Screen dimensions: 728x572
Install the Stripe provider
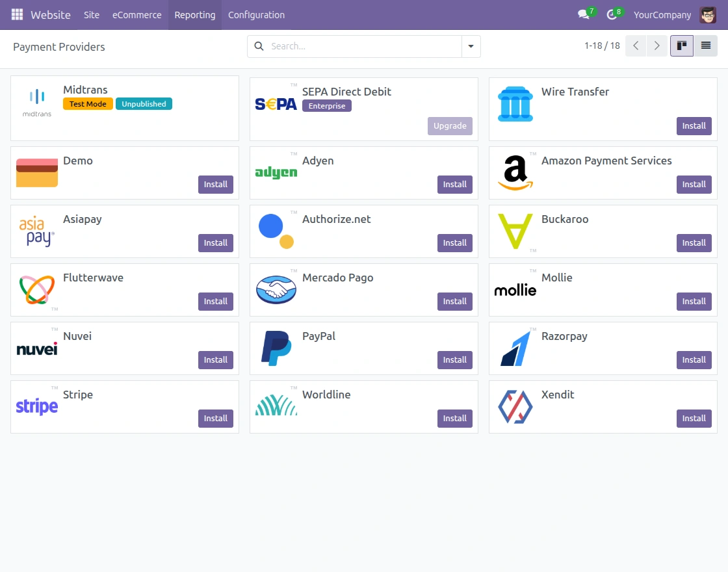tap(215, 419)
